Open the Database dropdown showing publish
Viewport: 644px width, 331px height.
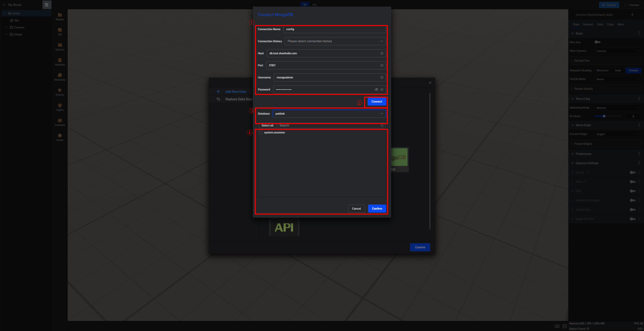pos(329,114)
